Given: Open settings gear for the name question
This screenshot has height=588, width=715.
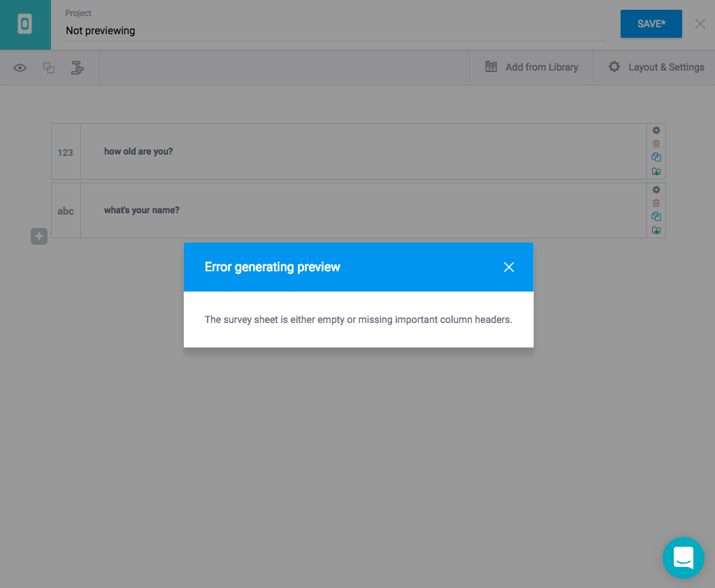Looking at the screenshot, I should pyautogui.click(x=656, y=189).
